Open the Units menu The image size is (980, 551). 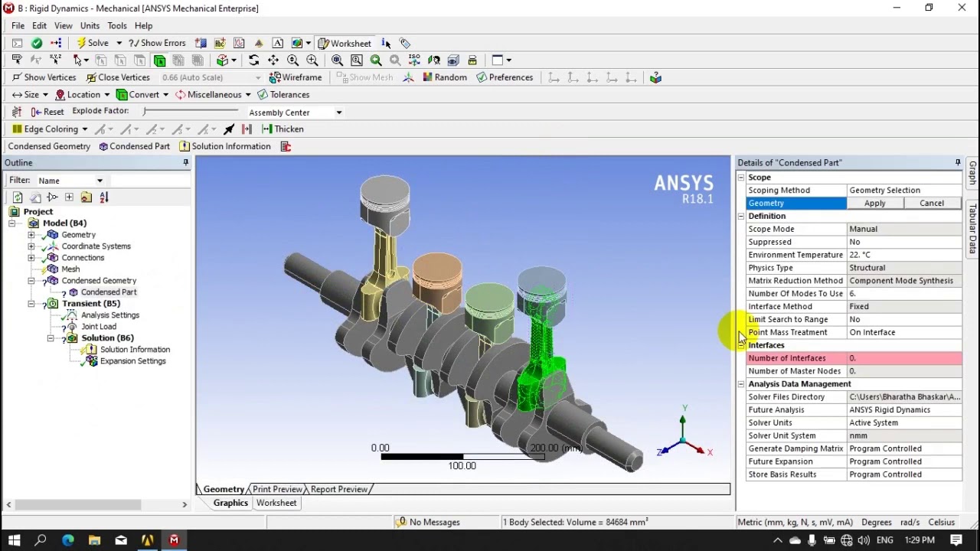[90, 25]
